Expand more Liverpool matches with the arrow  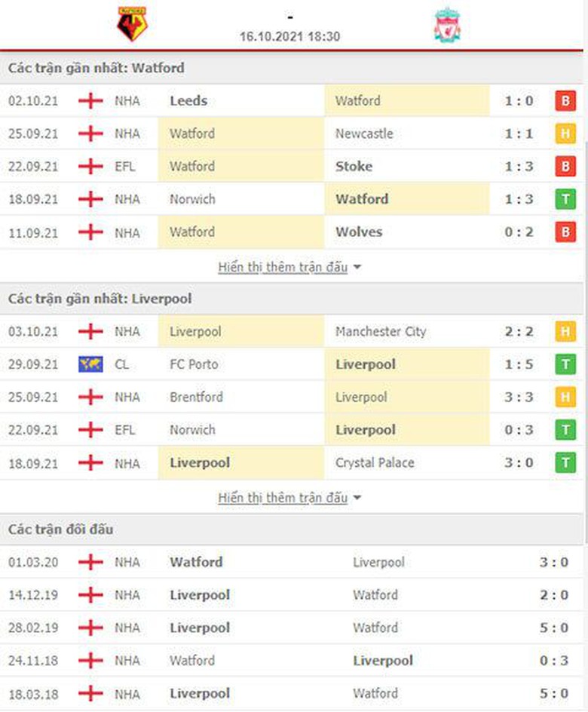[357, 499]
